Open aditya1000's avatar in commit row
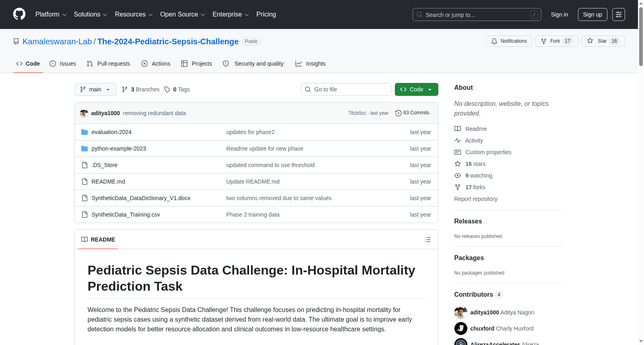 click(84, 113)
